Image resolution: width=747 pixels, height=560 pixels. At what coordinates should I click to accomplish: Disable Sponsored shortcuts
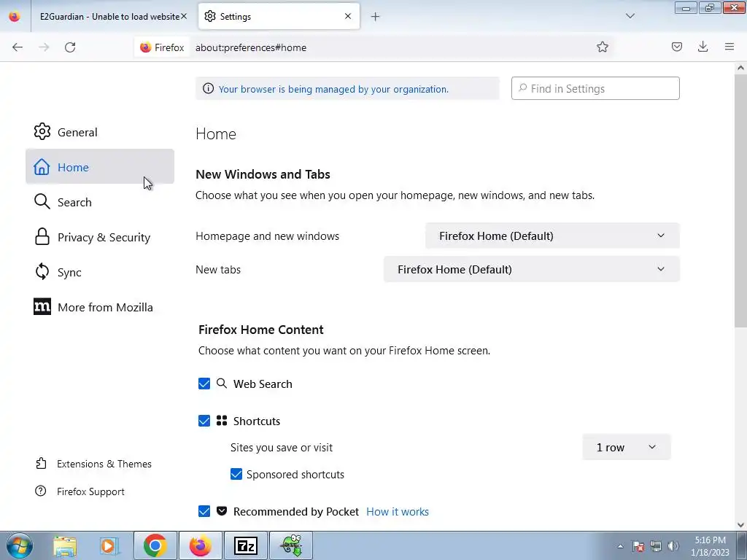(x=236, y=474)
